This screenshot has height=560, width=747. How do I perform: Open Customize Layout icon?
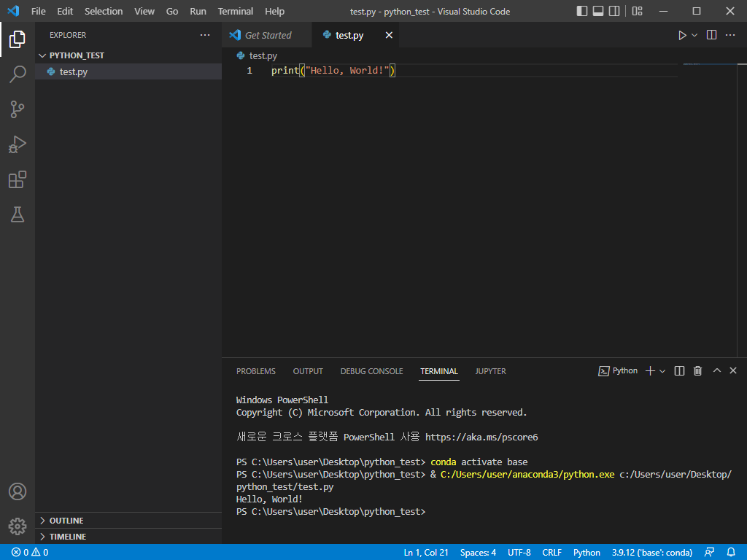point(637,11)
